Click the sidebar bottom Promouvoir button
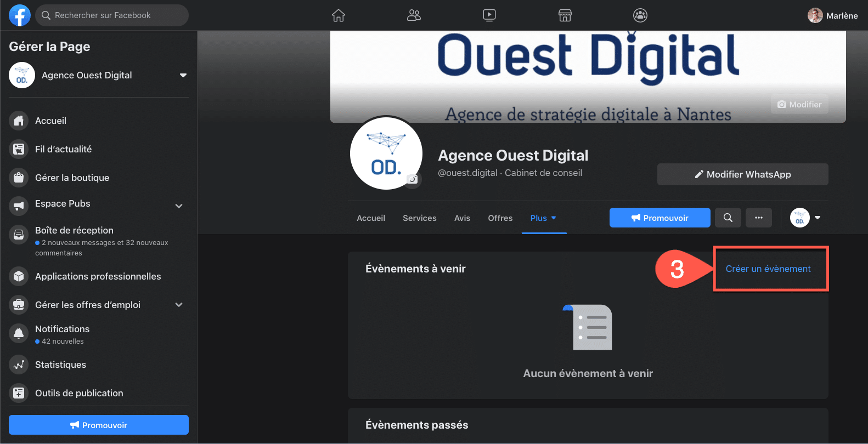This screenshot has width=868, height=444. [x=99, y=425]
